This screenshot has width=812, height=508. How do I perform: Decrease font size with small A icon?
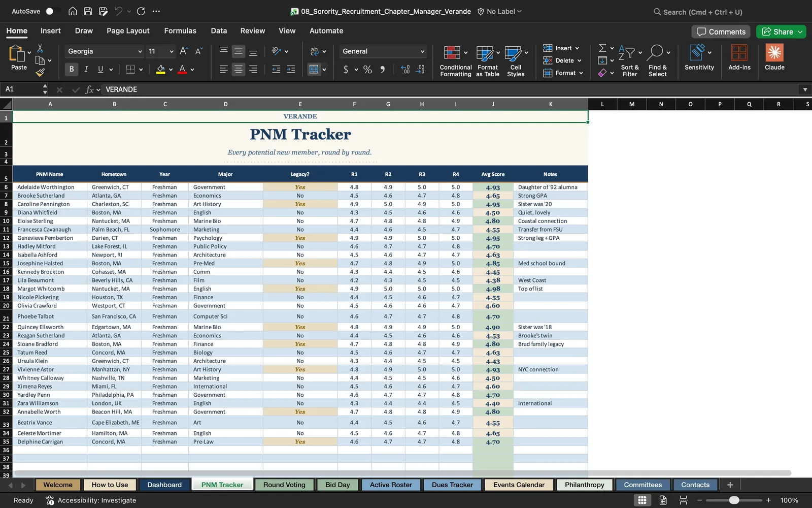(198, 51)
